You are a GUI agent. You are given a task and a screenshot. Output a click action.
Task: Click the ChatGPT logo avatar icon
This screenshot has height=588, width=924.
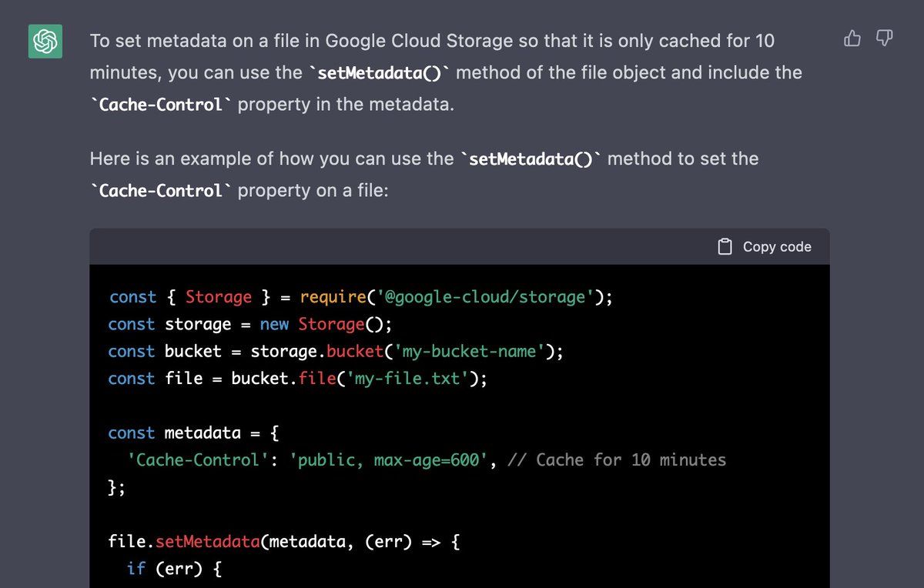coord(45,41)
